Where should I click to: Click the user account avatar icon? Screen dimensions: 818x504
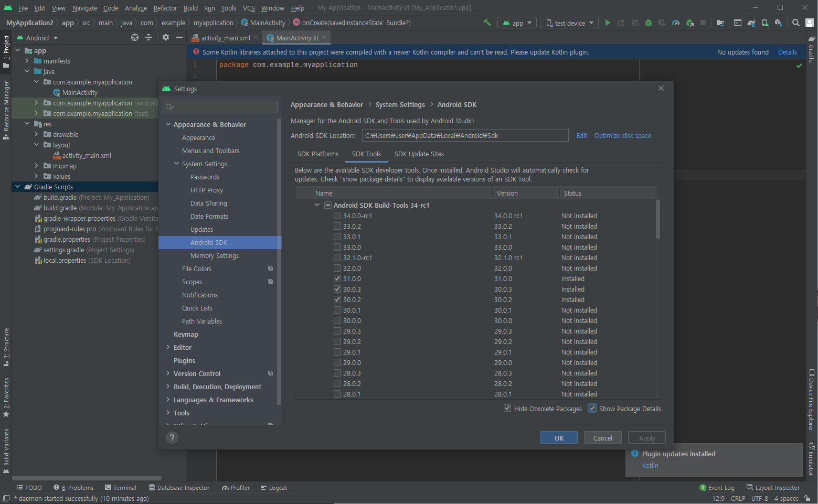coord(810,23)
